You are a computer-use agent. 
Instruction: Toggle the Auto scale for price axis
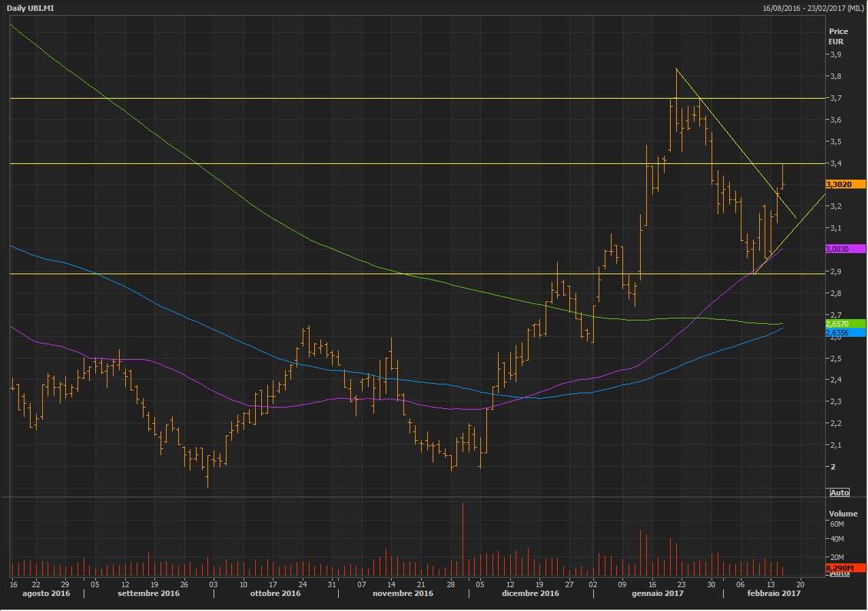pyautogui.click(x=839, y=492)
